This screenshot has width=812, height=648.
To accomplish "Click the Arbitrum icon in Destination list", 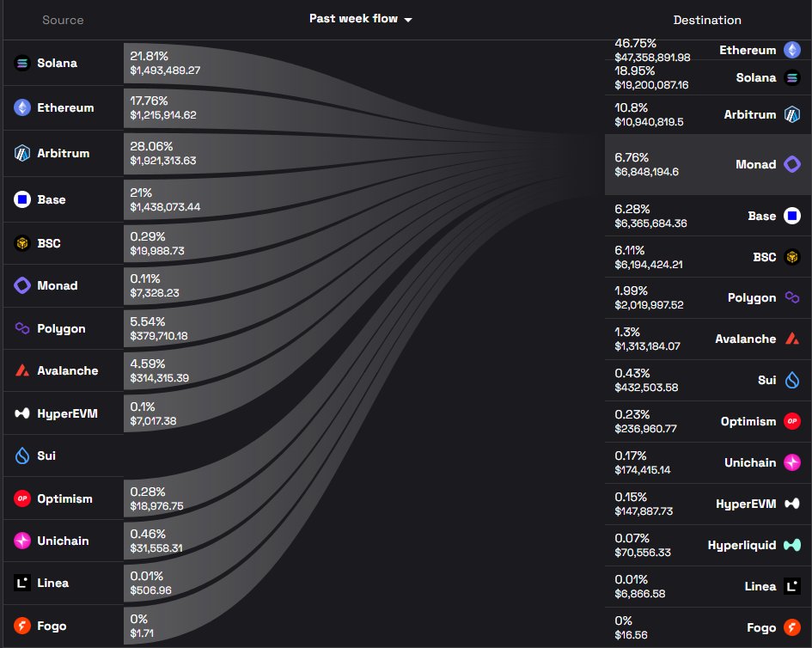I will [x=791, y=114].
